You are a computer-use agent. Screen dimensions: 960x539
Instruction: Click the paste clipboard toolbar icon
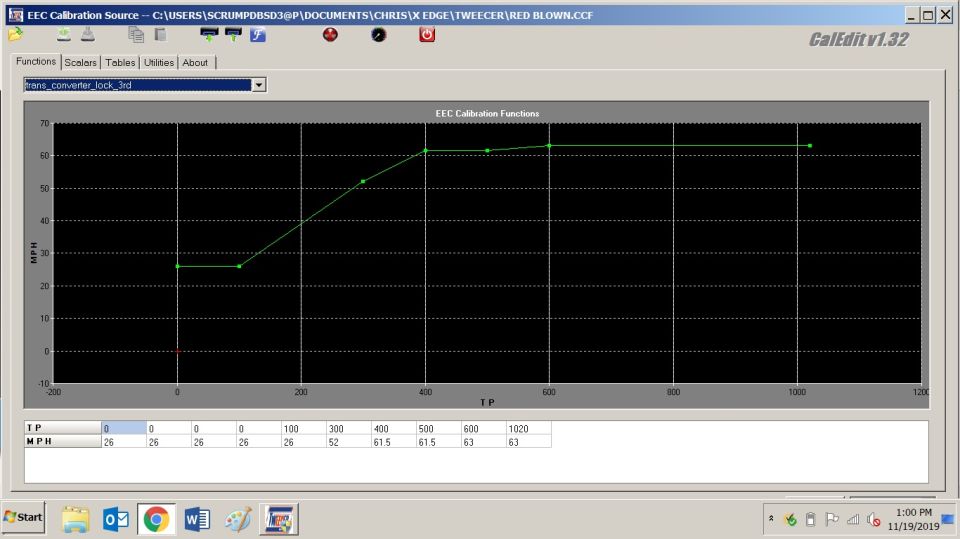[x=160, y=35]
